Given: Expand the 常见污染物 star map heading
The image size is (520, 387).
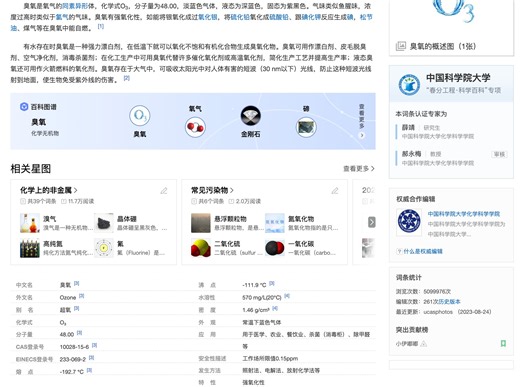Looking at the screenshot, I should click(x=212, y=190).
